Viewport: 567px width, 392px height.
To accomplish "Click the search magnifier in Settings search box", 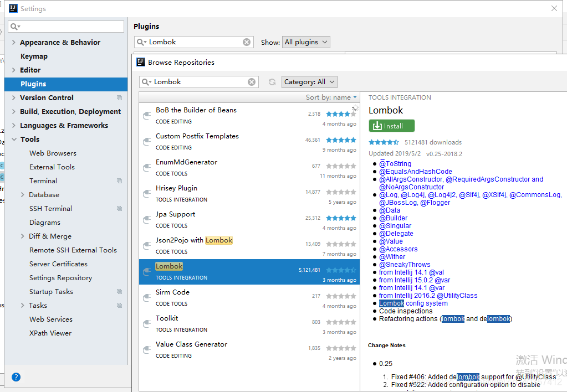I will point(15,27).
